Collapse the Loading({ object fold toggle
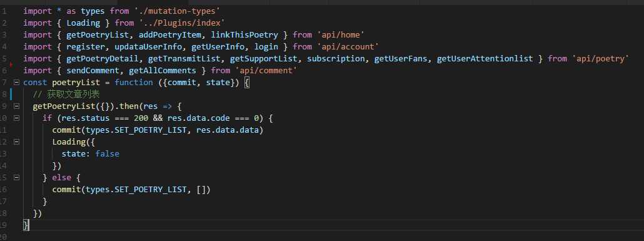The image size is (644, 241). (16, 142)
